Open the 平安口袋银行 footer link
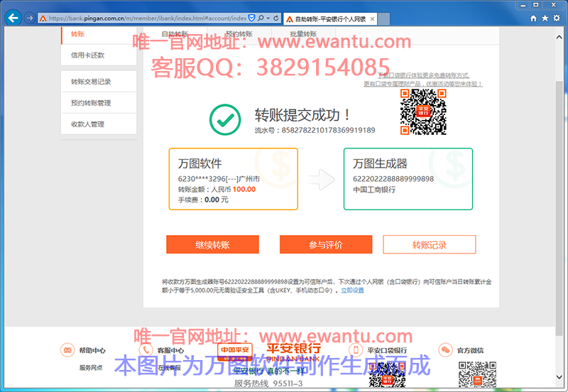The width and height of the screenshot is (568, 392). coord(387,350)
